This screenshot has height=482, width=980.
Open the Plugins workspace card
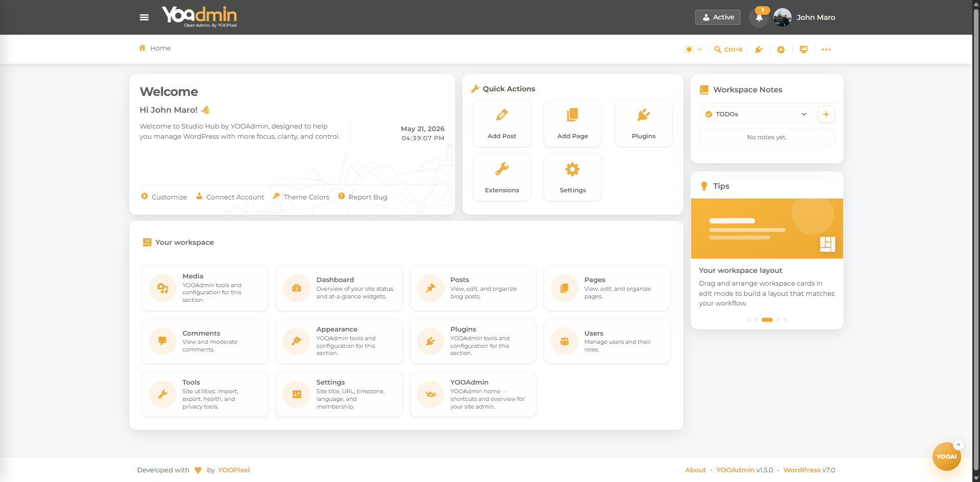click(473, 341)
